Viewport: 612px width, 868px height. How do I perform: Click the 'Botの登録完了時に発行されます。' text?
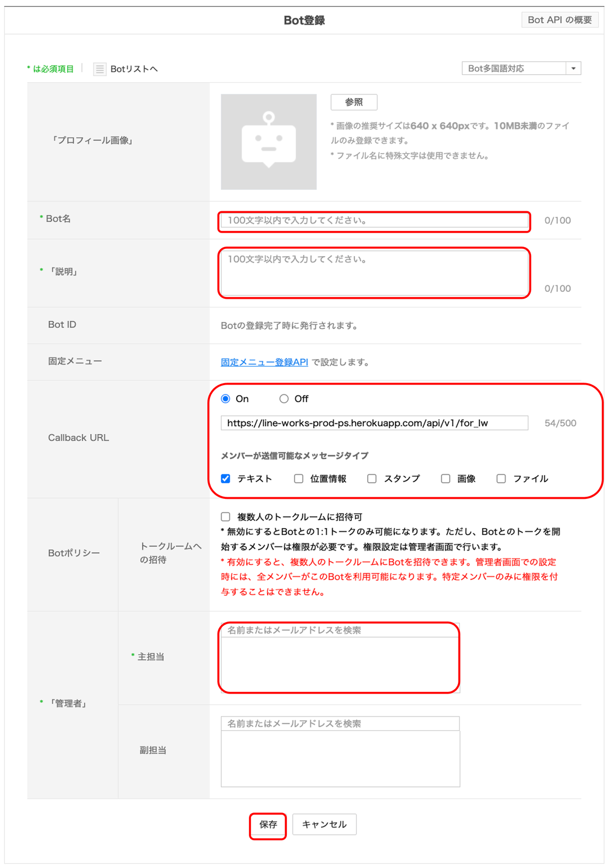click(x=289, y=326)
